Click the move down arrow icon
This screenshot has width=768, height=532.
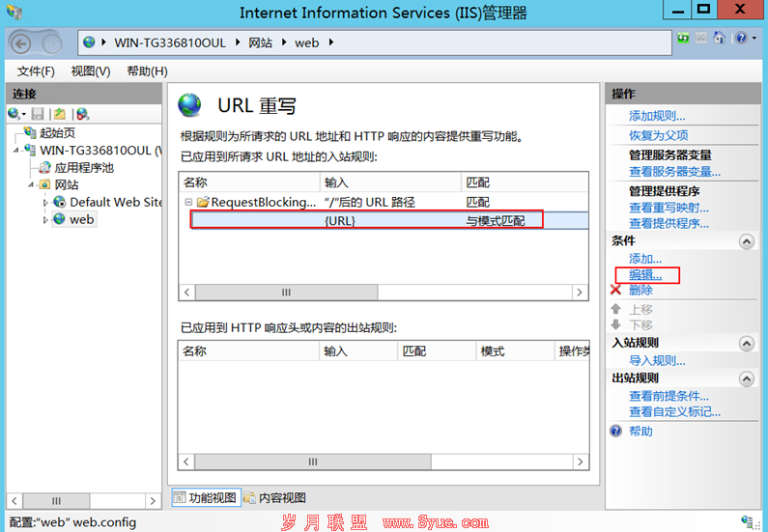615,324
